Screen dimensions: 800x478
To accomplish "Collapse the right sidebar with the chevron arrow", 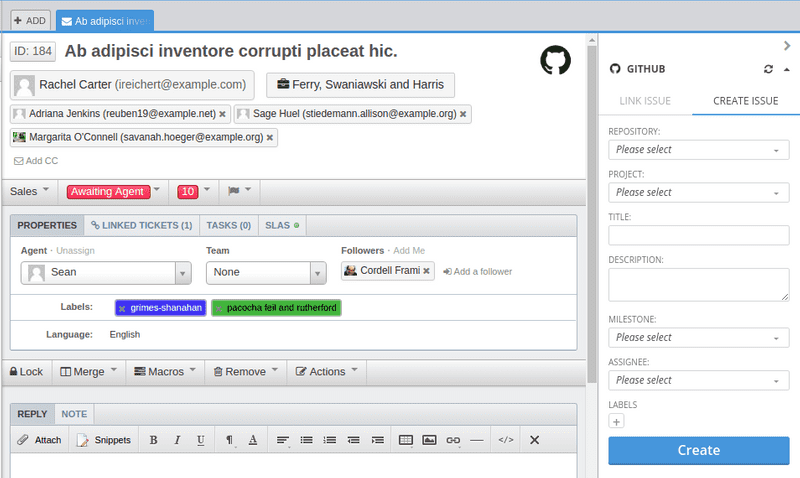I will 787,46.
